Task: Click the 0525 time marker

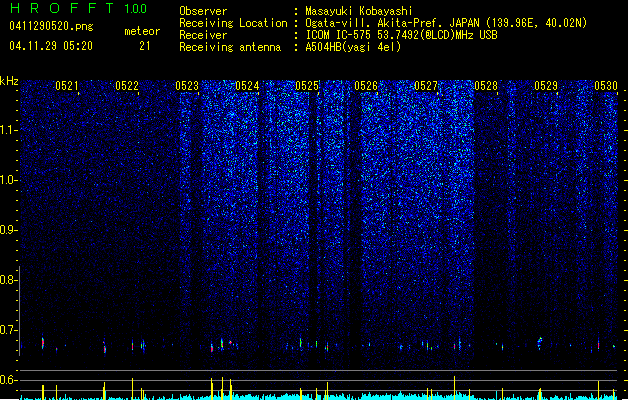Action: click(307, 86)
